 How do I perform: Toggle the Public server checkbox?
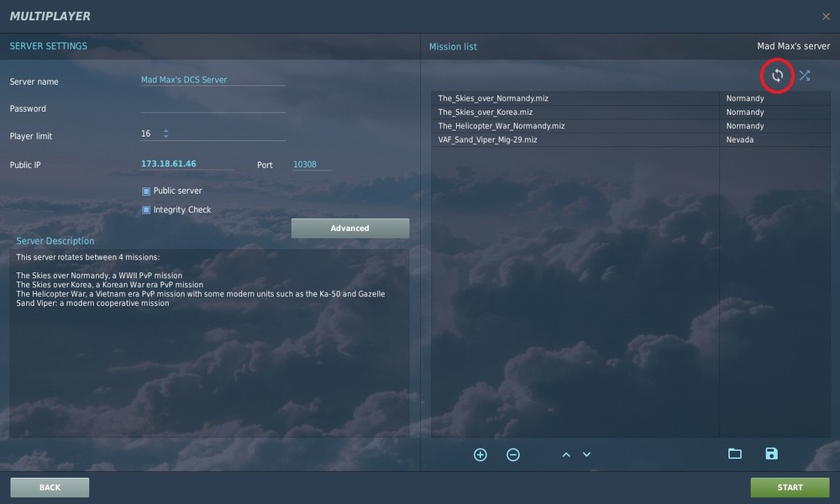145,192
